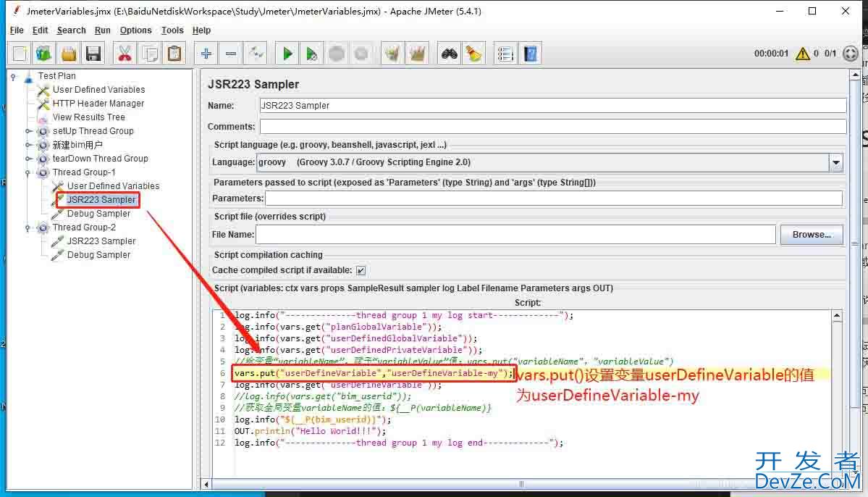The height and width of the screenshot is (497, 868).
Task: Click the Paste clipboard icon
Action: (x=174, y=54)
